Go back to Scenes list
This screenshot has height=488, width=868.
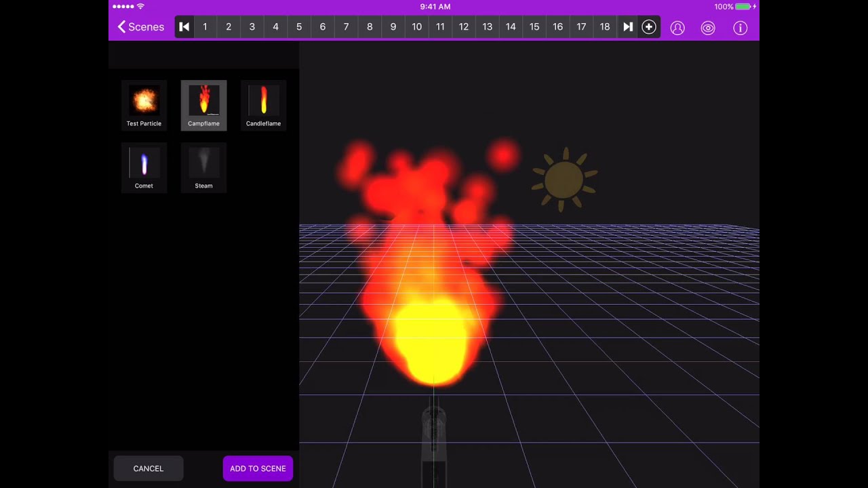click(140, 27)
